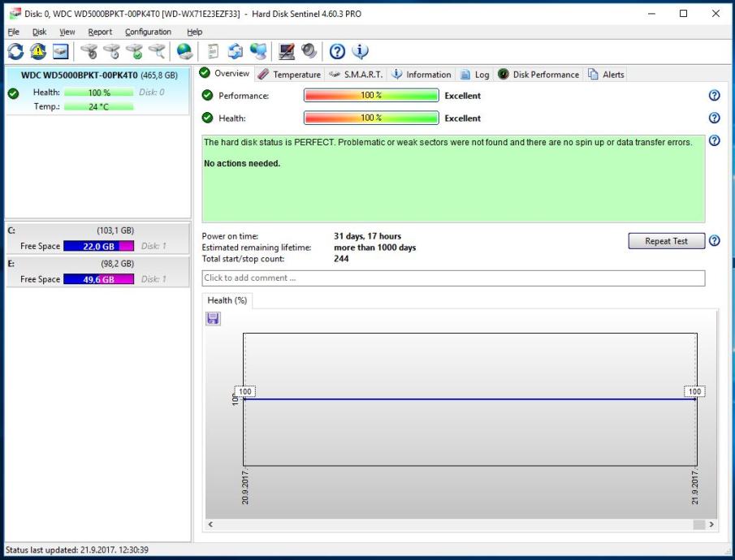Screen dimensions: 735x560
Task: Click the report document toolbar icon
Action: click(x=214, y=52)
